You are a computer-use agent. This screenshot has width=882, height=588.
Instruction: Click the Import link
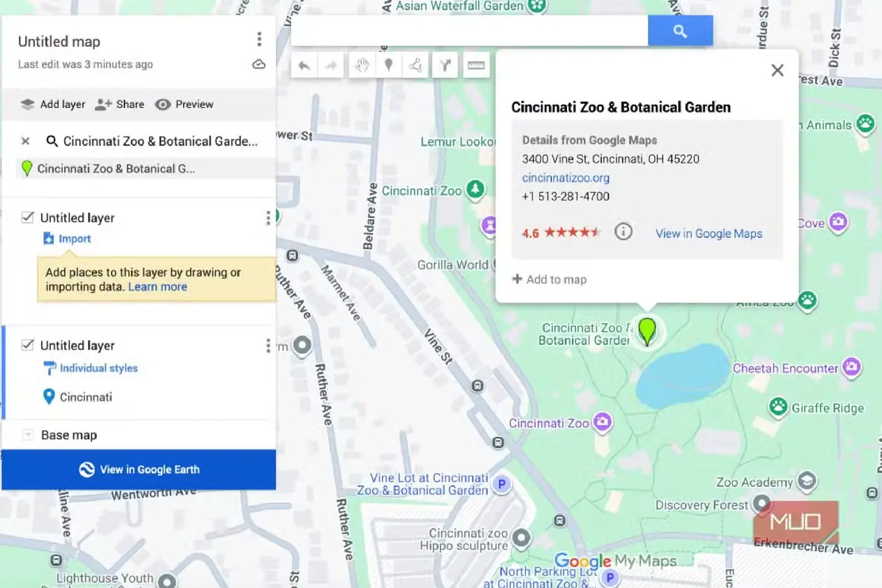click(68, 239)
